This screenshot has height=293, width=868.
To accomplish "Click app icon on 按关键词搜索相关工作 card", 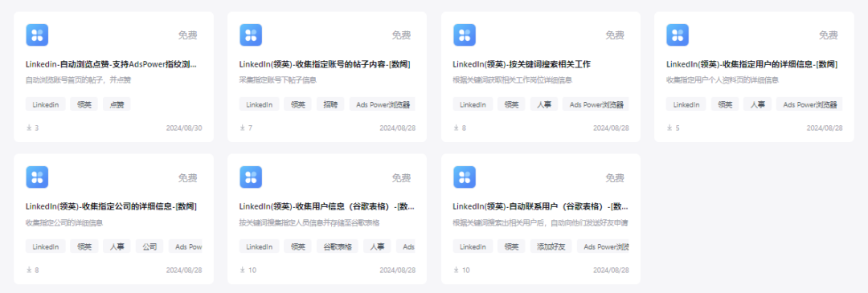I will point(465,35).
